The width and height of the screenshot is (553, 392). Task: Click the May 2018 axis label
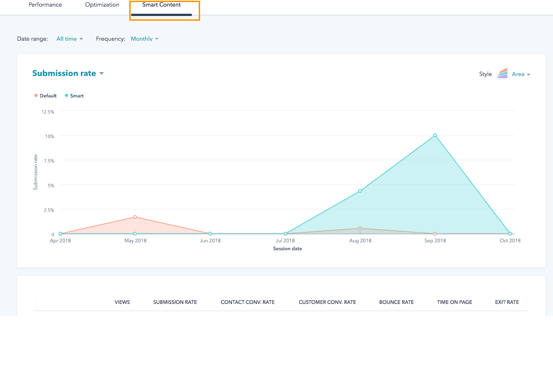click(x=135, y=241)
